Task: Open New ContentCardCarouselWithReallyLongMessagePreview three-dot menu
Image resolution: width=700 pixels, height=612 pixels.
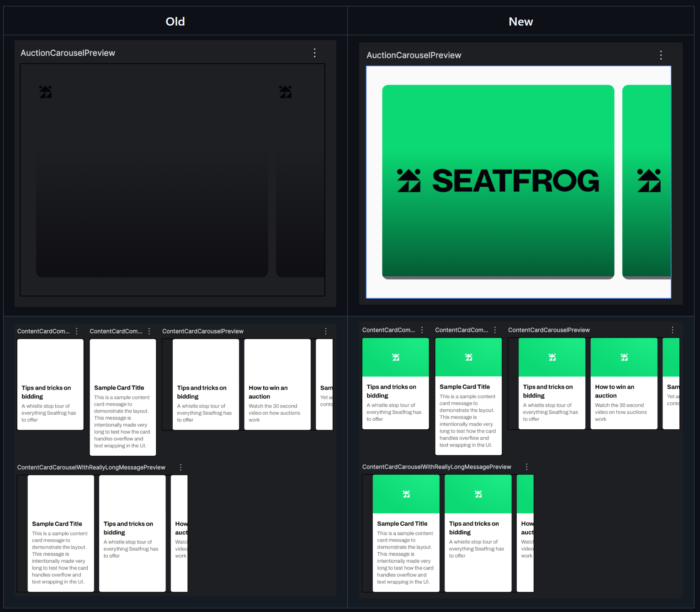Action: (x=526, y=467)
